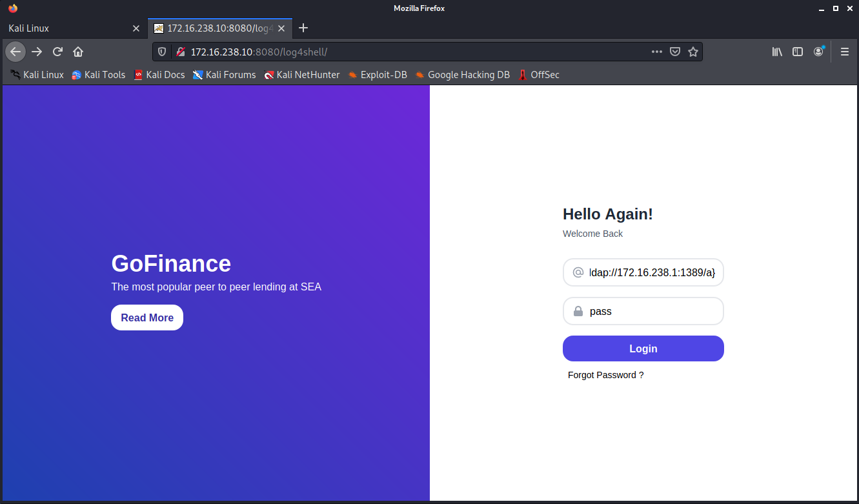Open the page actions ellipsis menu
859x504 pixels.
[x=656, y=52]
